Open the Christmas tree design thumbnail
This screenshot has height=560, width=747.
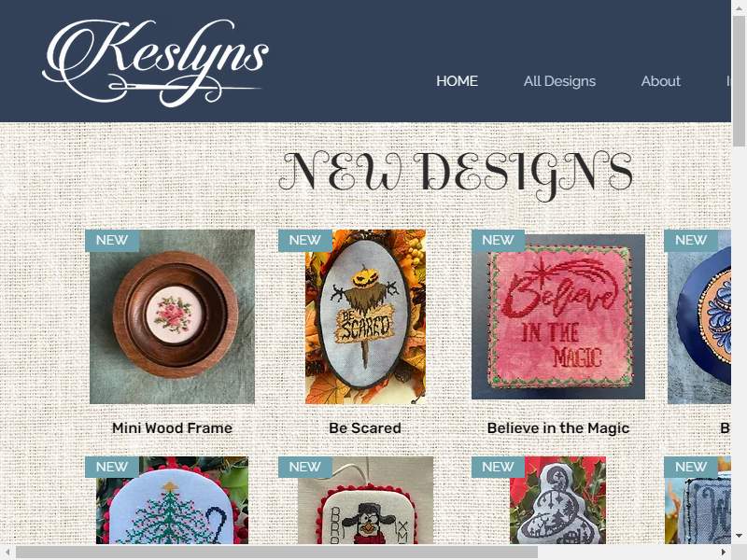[172, 500]
